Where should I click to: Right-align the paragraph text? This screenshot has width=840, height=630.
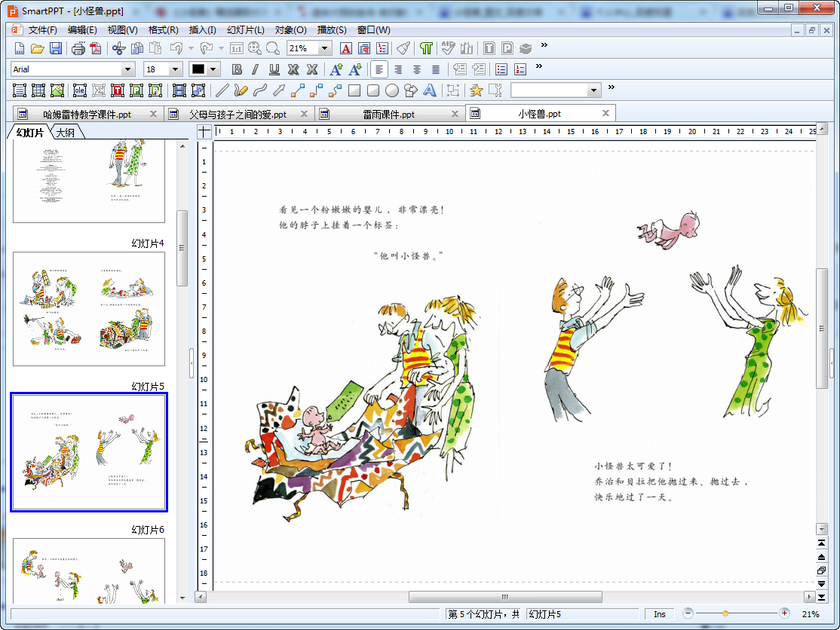[x=398, y=69]
